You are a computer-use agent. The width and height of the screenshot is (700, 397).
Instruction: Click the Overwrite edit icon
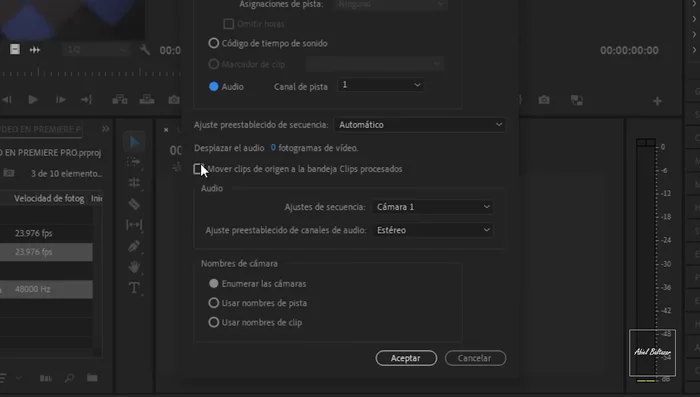147,99
